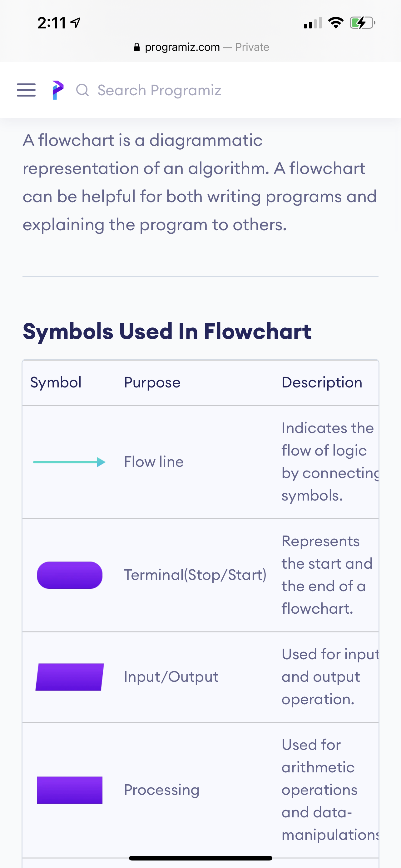Tap the Purpose column header
Image resolution: width=401 pixels, height=868 pixels.
pyautogui.click(x=152, y=382)
